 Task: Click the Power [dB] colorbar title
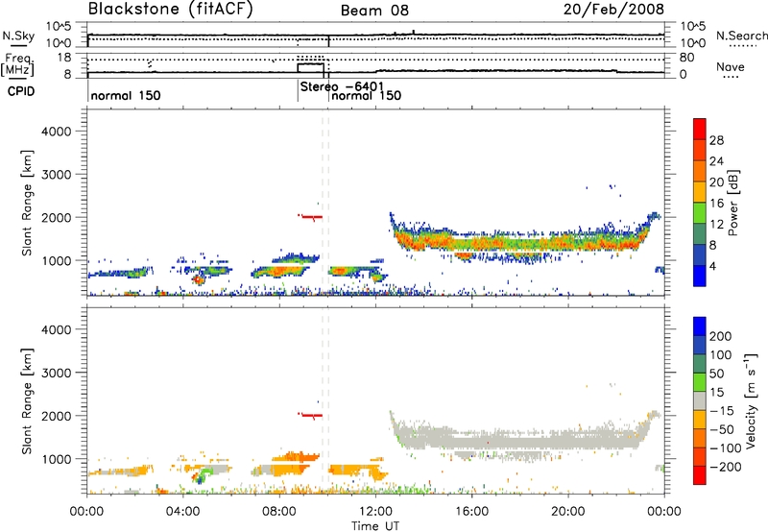[x=732, y=203]
